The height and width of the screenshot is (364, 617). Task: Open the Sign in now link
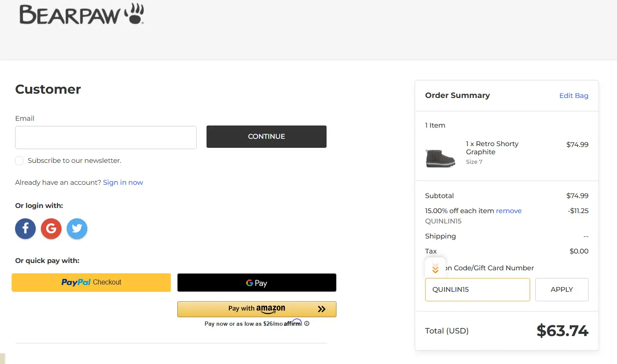[123, 182]
